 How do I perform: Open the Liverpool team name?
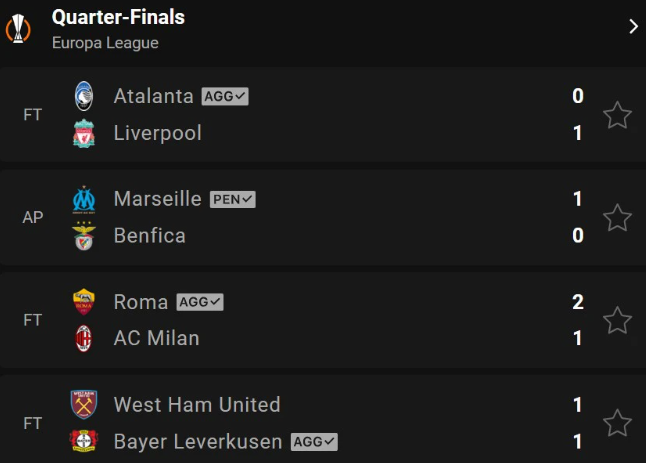point(157,133)
